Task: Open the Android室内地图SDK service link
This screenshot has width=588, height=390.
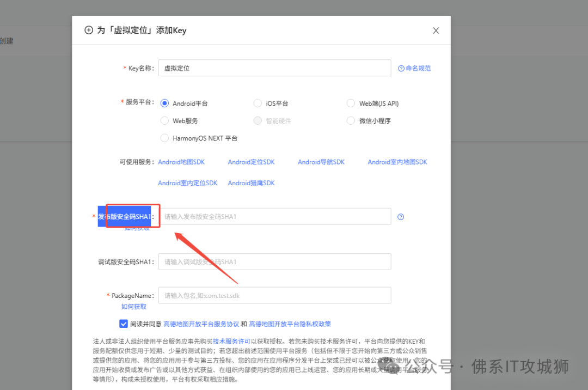Action: pos(397,162)
